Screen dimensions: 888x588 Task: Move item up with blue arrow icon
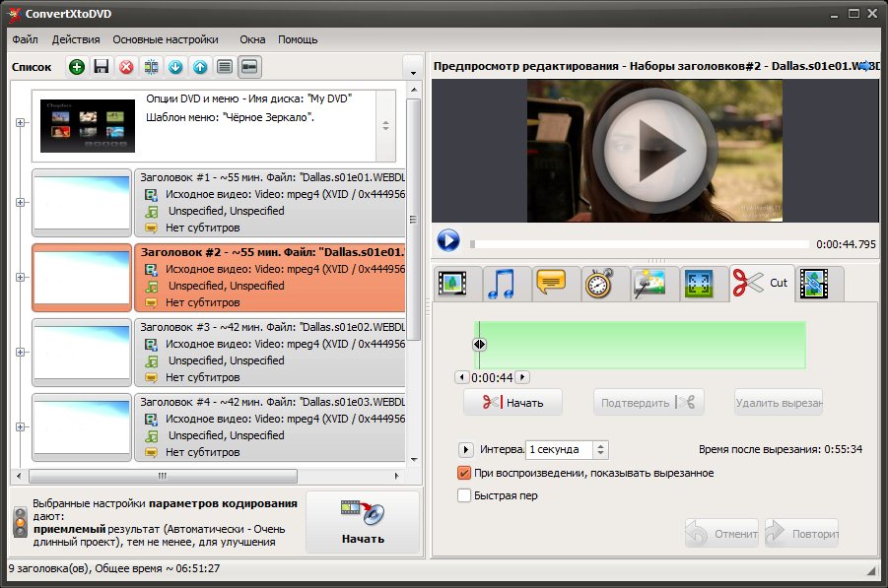(x=200, y=67)
